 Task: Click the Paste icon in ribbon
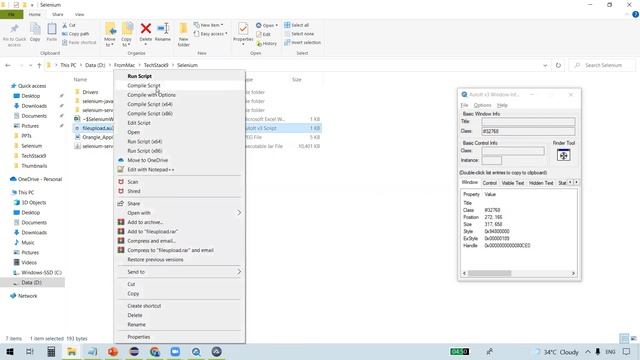[x=52, y=29]
